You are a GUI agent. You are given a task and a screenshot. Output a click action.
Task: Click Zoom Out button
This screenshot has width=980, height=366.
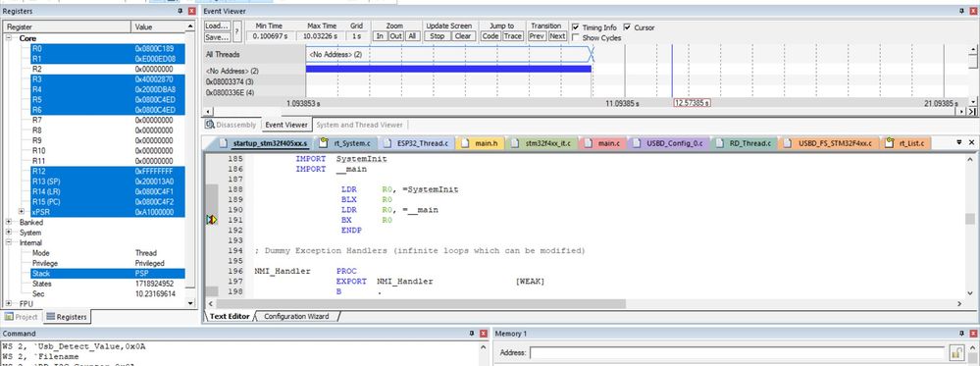coord(395,36)
